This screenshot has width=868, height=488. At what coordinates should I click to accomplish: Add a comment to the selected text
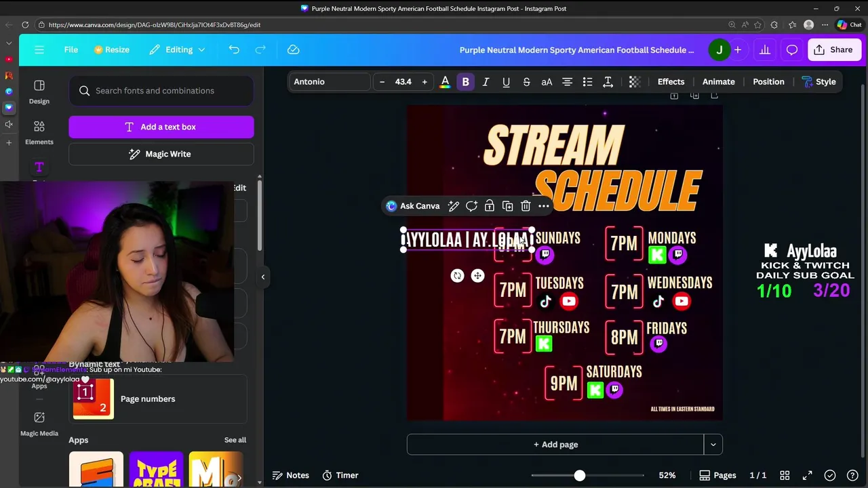coord(471,206)
